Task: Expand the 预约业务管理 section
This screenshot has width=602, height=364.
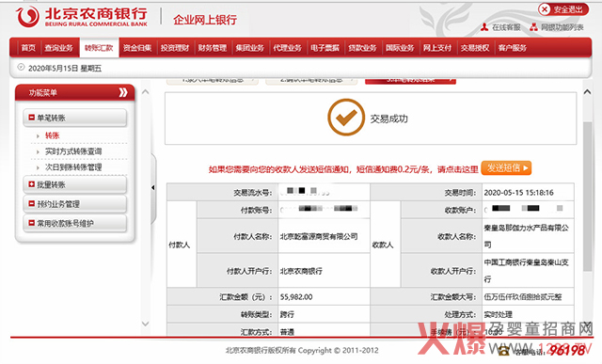Action: click(x=75, y=204)
